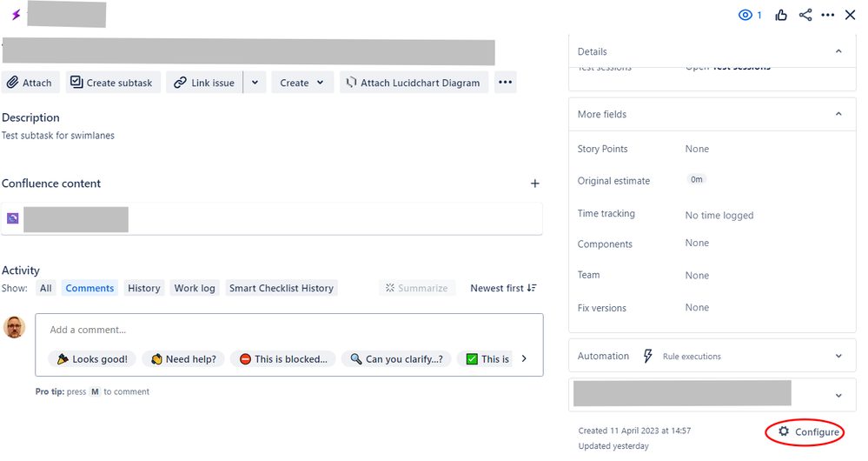Click 'No time logged' time tracking
868x461 pixels.
pos(719,216)
